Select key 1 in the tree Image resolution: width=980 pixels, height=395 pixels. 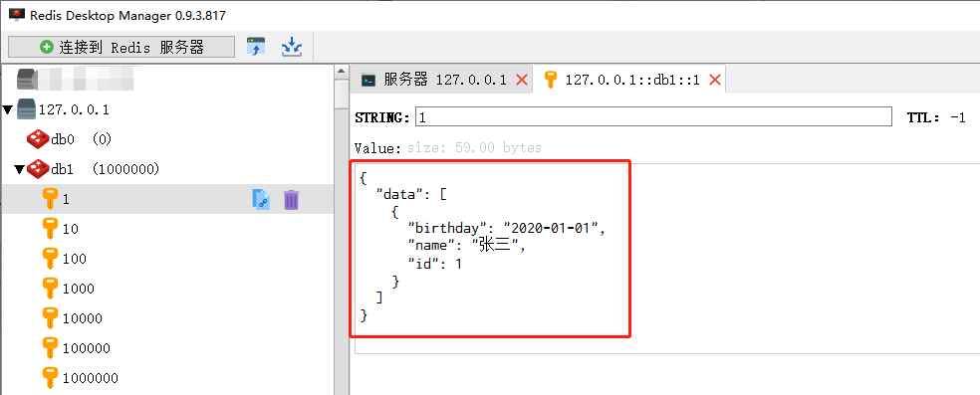click(167, 199)
